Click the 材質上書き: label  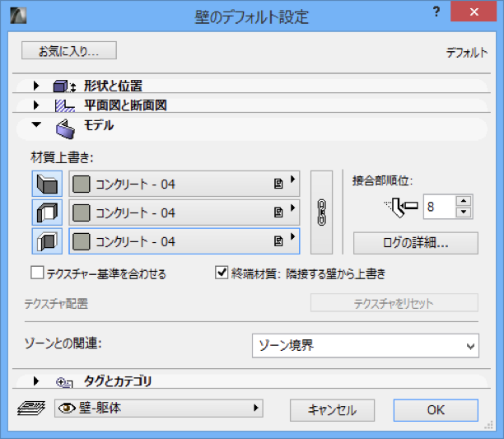[x=62, y=157]
